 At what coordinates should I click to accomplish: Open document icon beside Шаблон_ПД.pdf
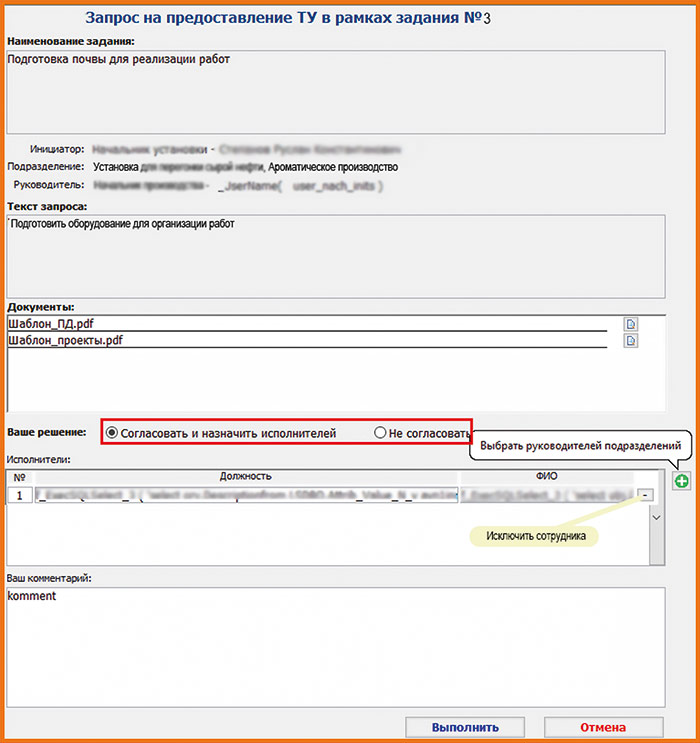(631, 324)
